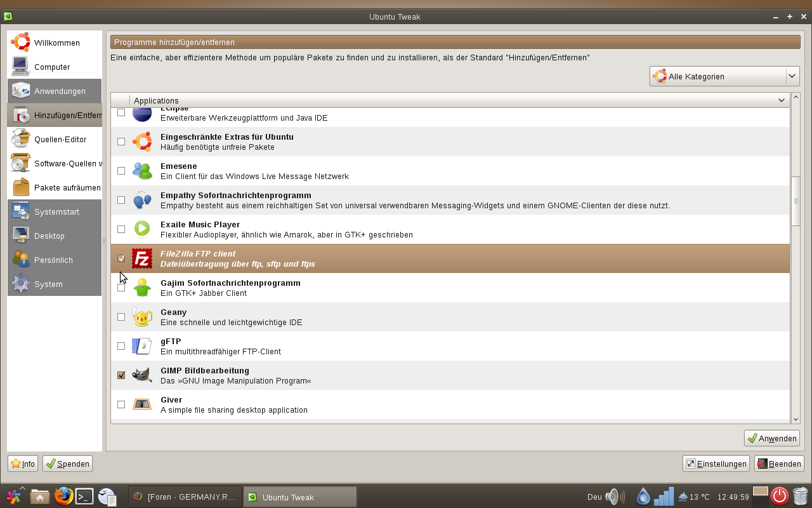Click the Empathy app icon
Screen dimensions: 812x508
pos(142,200)
